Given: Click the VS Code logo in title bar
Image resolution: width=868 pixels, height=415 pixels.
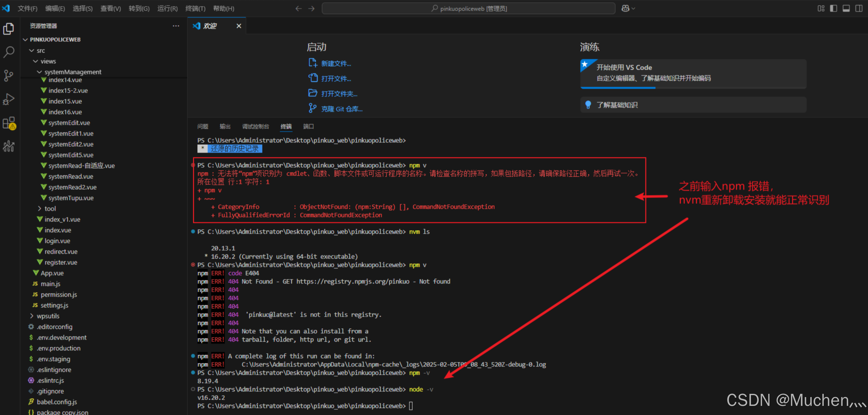Looking at the screenshot, I should tap(6, 8).
